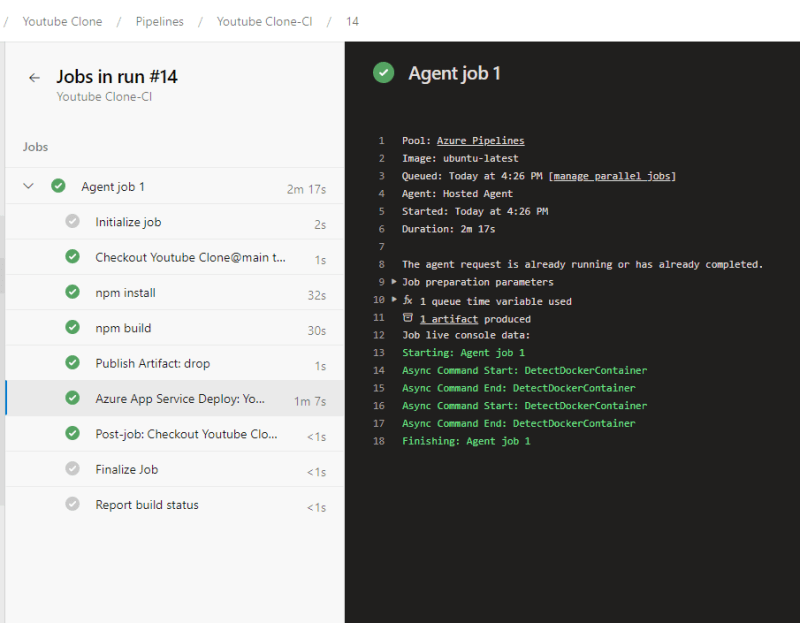The image size is (800, 623).
Task: Click log line Started: Today at 4:26 PM
Action: pos(475,211)
